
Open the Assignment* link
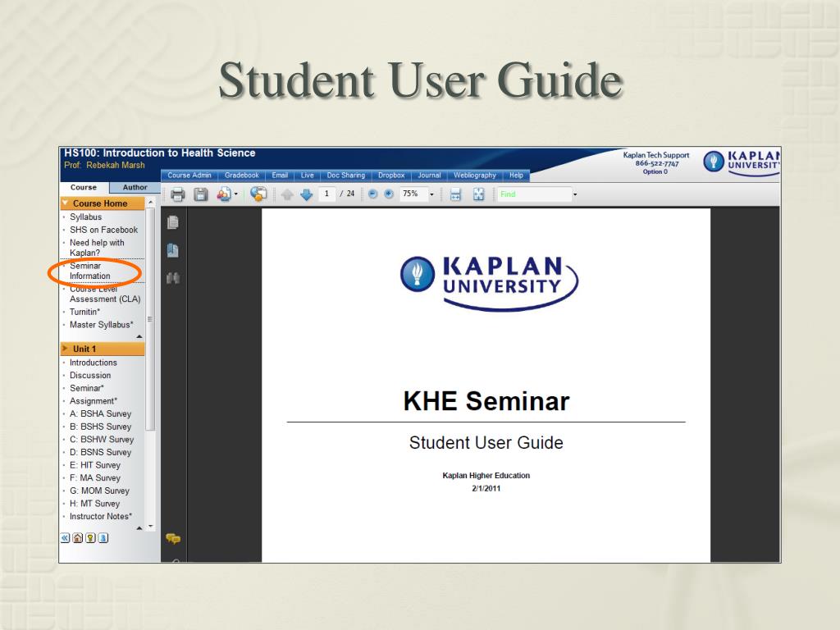pos(94,401)
